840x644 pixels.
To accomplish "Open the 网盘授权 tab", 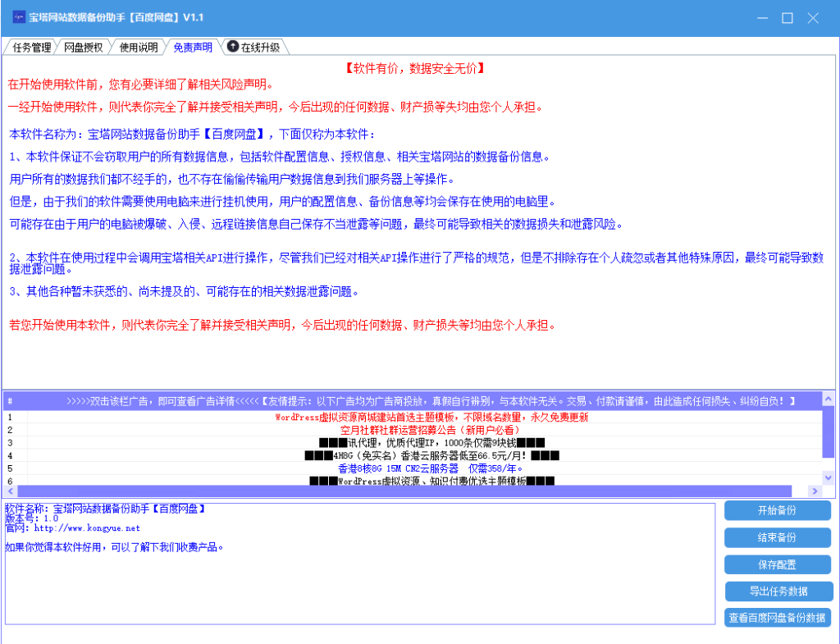I will click(83, 47).
